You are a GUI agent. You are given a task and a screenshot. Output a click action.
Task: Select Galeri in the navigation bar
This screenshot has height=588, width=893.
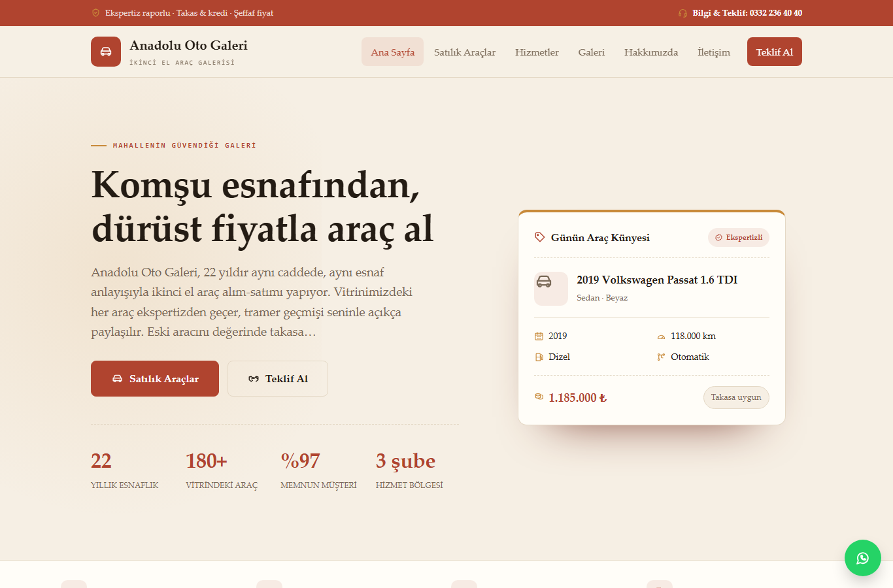pyautogui.click(x=592, y=52)
